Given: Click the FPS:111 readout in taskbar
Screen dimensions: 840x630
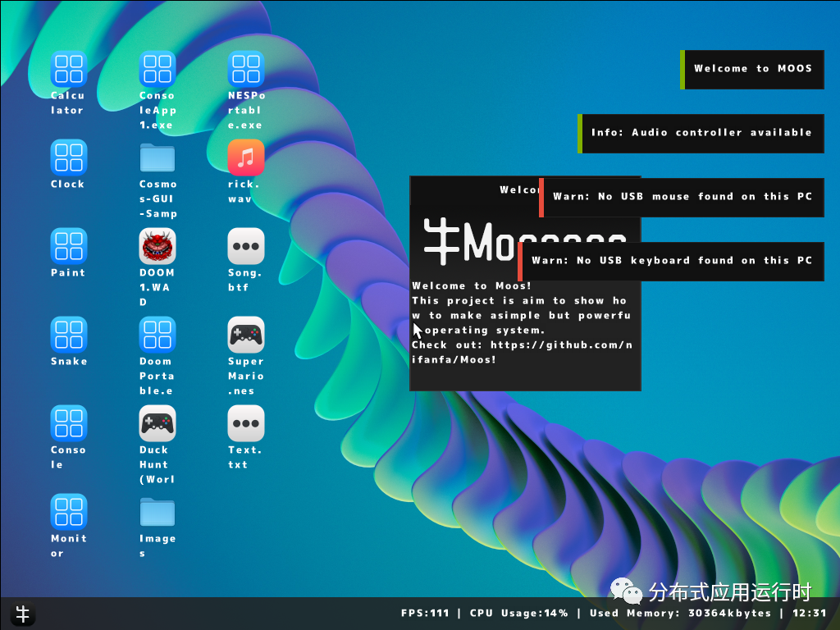Looking at the screenshot, I should [x=425, y=613].
